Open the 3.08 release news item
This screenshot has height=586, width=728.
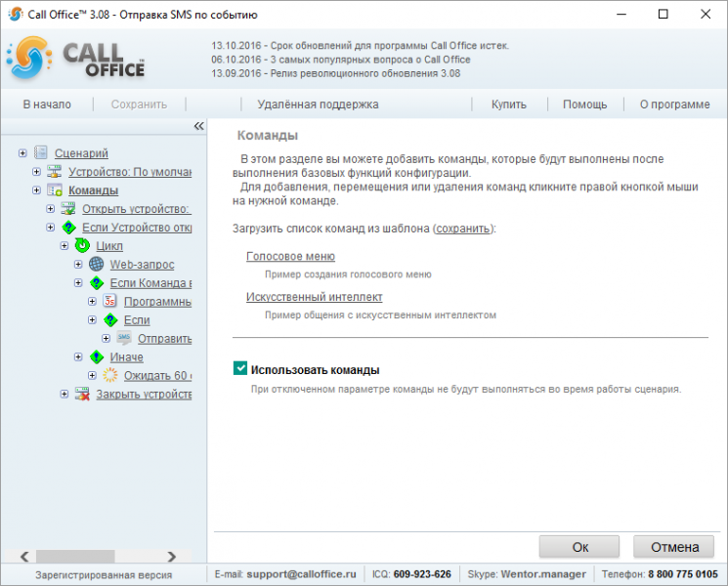point(336,73)
